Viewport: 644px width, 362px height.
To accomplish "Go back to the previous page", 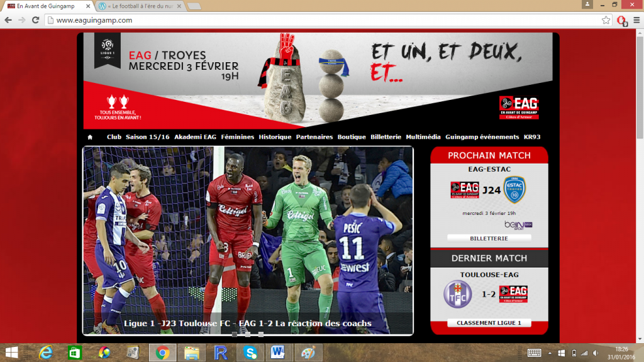I will click(x=8, y=20).
